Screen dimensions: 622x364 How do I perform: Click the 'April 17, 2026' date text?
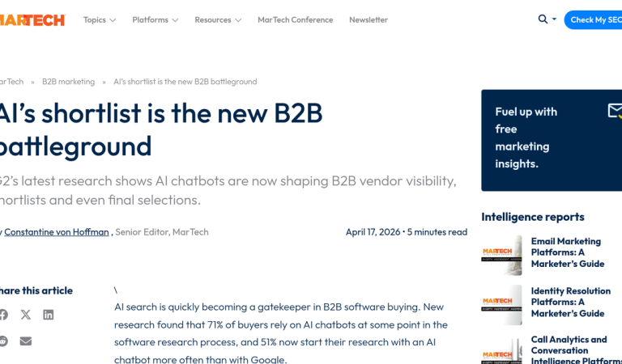(373, 232)
